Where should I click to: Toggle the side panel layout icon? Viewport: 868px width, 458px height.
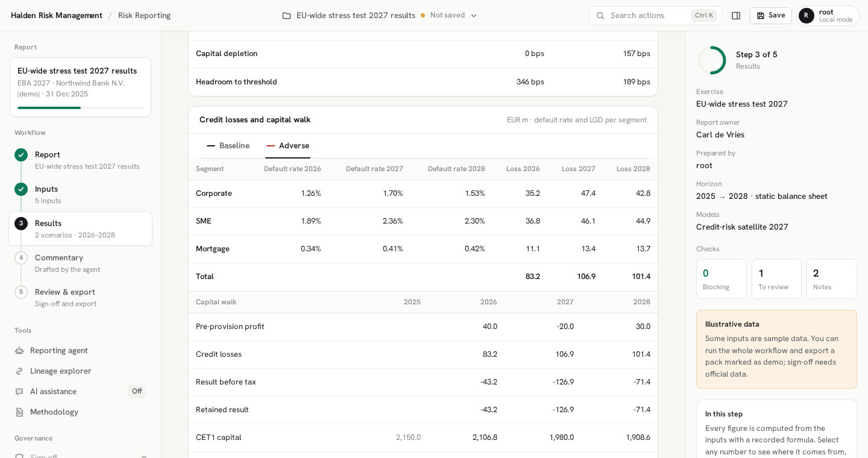pos(736,16)
